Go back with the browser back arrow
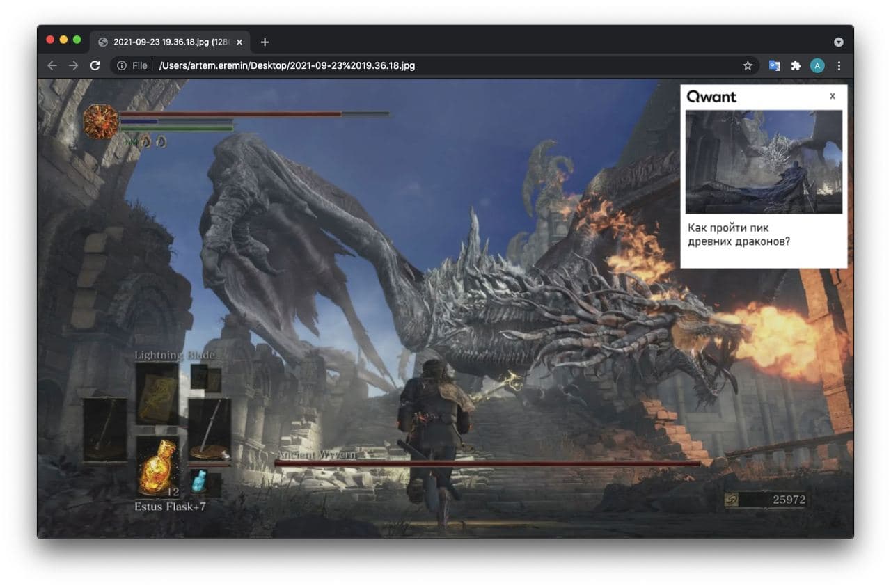This screenshot has height=588, width=891. tap(52, 65)
